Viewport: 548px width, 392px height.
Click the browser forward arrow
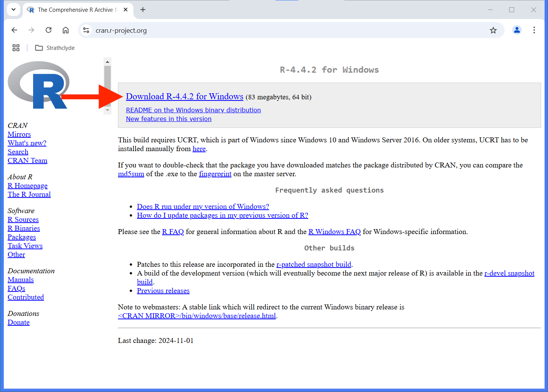(31, 30)
